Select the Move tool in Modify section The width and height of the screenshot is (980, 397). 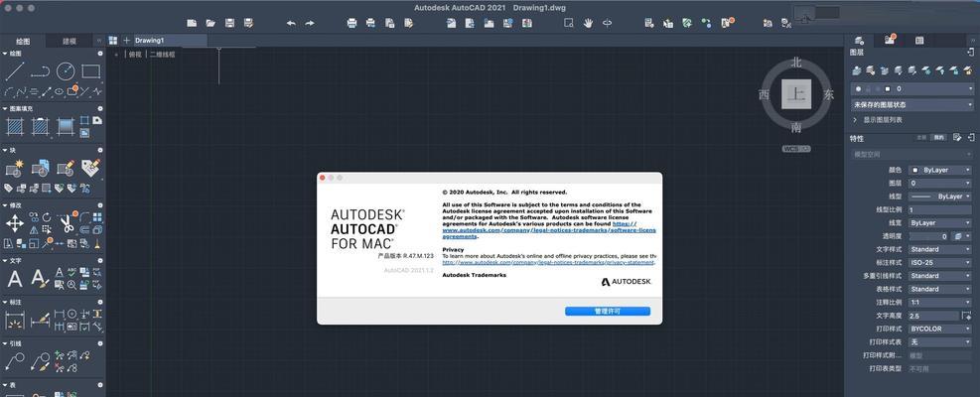pyautogui.click(x=14, y=223)
